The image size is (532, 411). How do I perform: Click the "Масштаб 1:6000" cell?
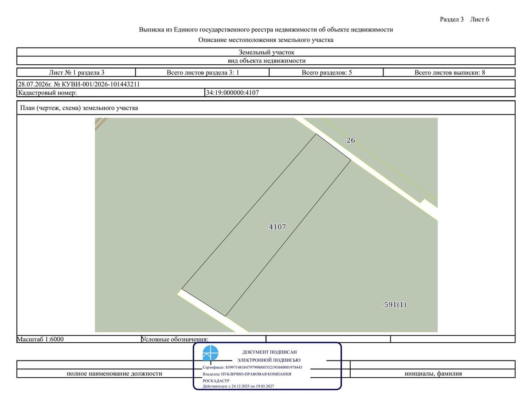[x=79, y=339]
